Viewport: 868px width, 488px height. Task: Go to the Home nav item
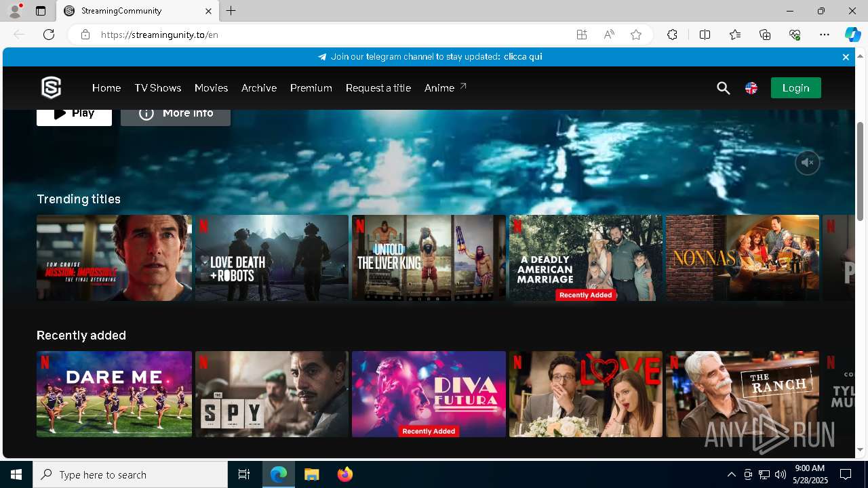coord(106,88)
